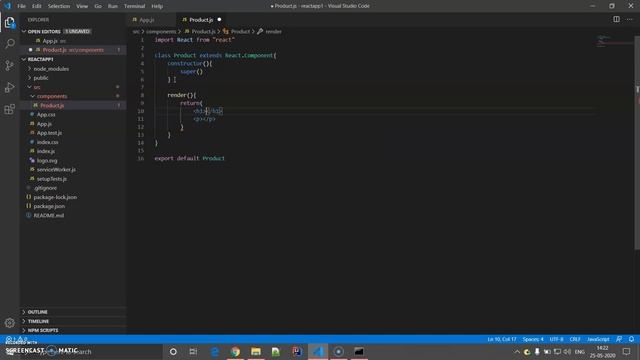The height and width of the screenshot is (360, 640).
Task: Open the View menu
Action: [x=82, y=6]
